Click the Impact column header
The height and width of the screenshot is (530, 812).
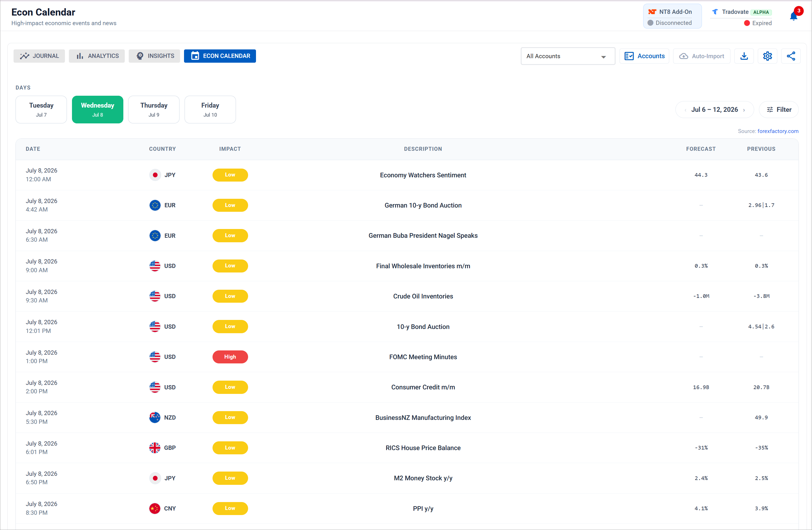pyautogui.click(x=230, y=149)
